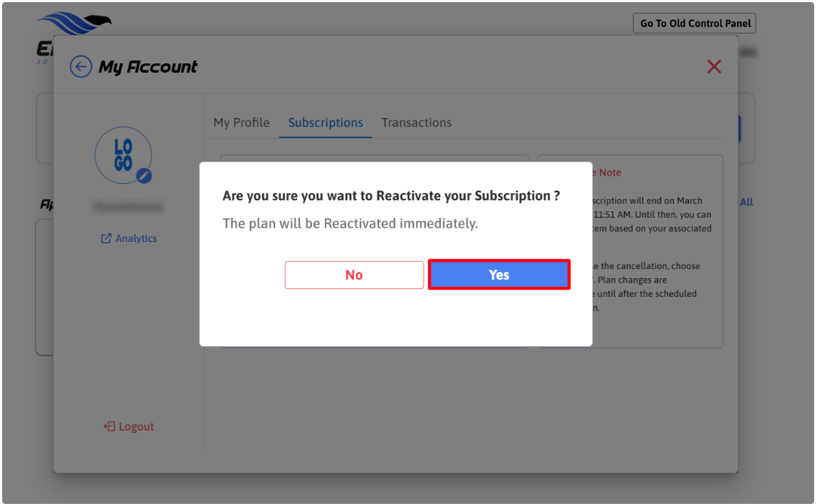Click the bird logo at top left
This screenshot has width=817, height=504.
74,24
